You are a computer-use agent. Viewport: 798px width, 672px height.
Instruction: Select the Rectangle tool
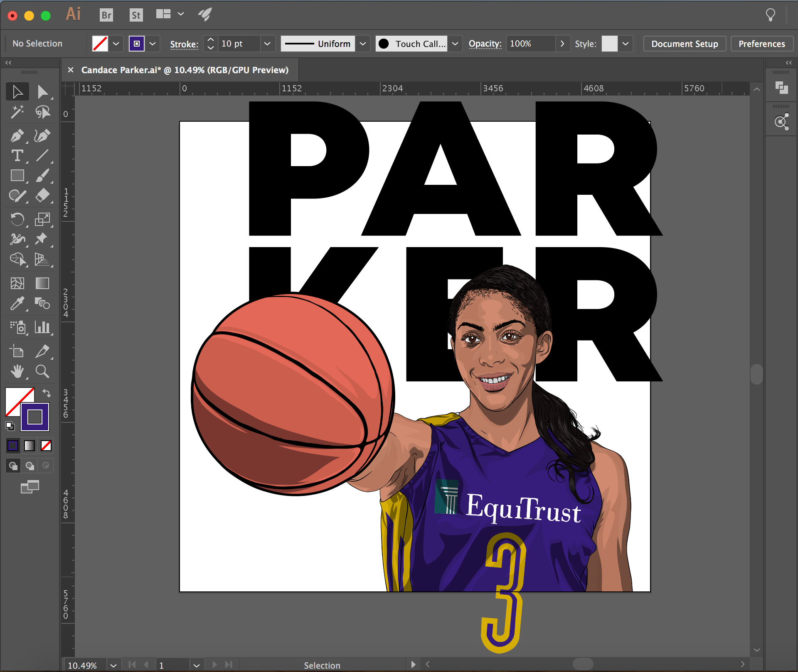click(x=17, y=176)
